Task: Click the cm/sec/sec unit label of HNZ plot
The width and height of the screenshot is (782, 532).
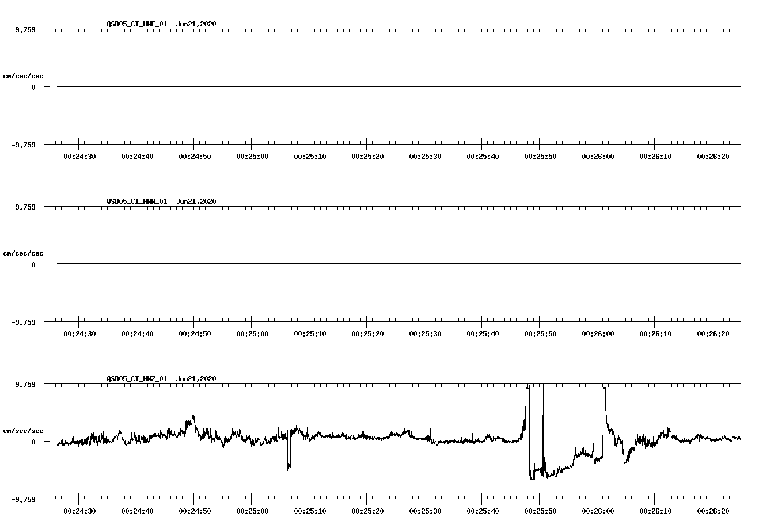Action: coord(23,431)
